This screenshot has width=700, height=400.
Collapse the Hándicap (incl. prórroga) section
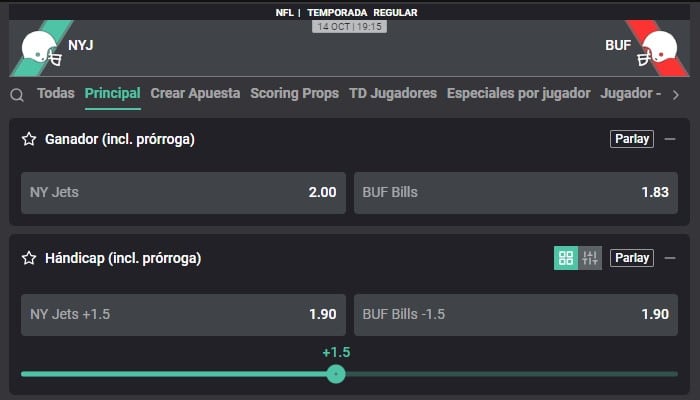(x=670, y=258)
